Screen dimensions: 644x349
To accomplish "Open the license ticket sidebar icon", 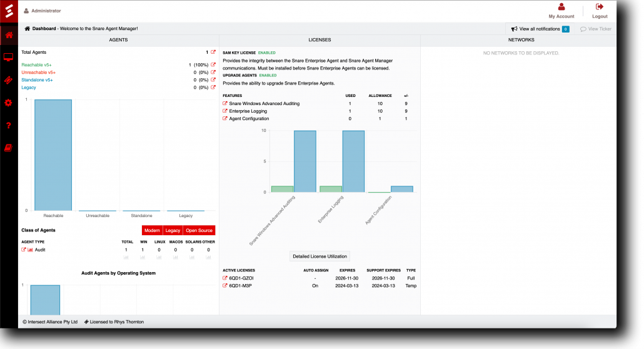I will tap(8, 80).
